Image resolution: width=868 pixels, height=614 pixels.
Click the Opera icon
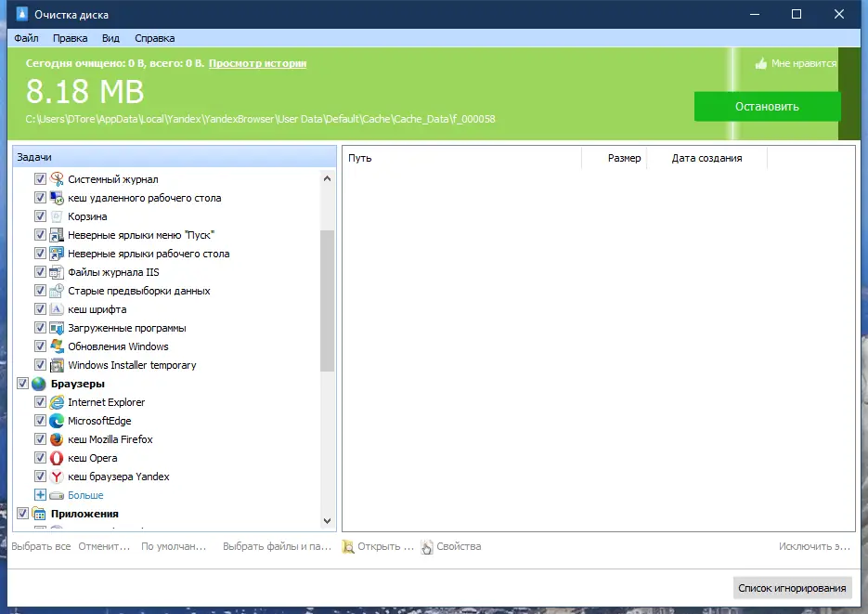(x=57, y=458)
